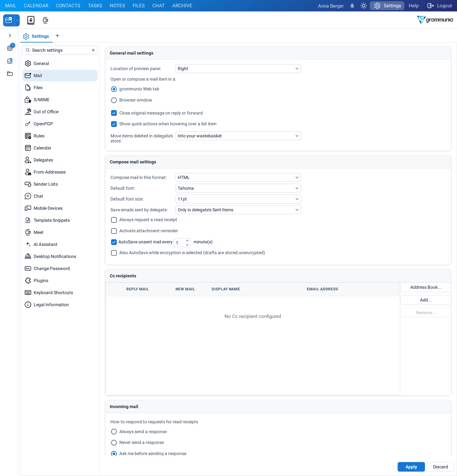Viewport: 457px width, 476px height.
Task: Select the Rules settings category
Action: click(x=60, y=136)
